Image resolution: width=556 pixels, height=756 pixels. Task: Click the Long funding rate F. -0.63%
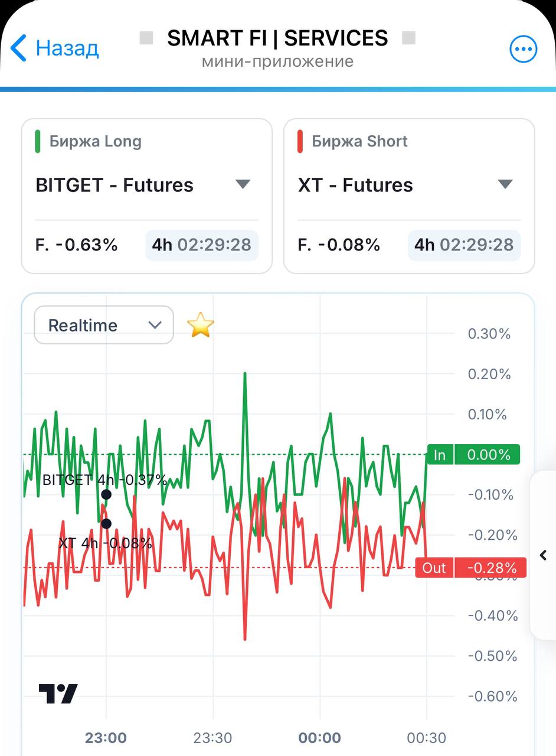pos(77,245)
